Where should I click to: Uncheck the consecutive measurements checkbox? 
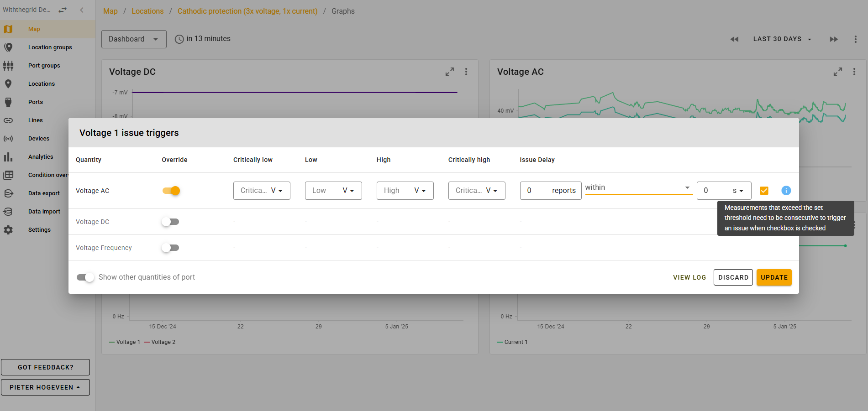coord(764,191)
